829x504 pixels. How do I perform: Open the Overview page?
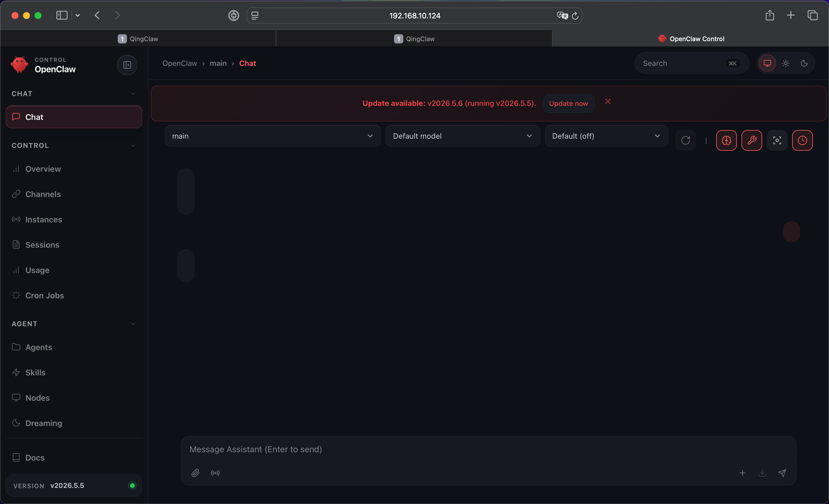click(x=74, y=169)
